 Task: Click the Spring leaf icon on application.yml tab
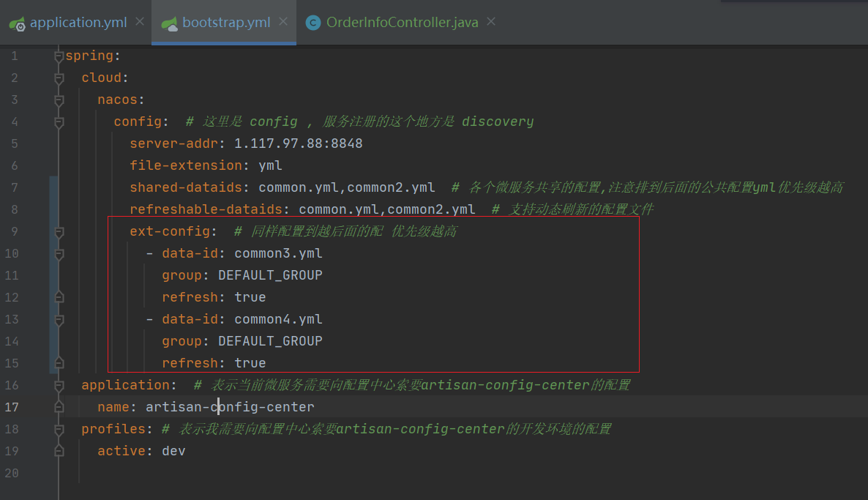coord(17,23)
